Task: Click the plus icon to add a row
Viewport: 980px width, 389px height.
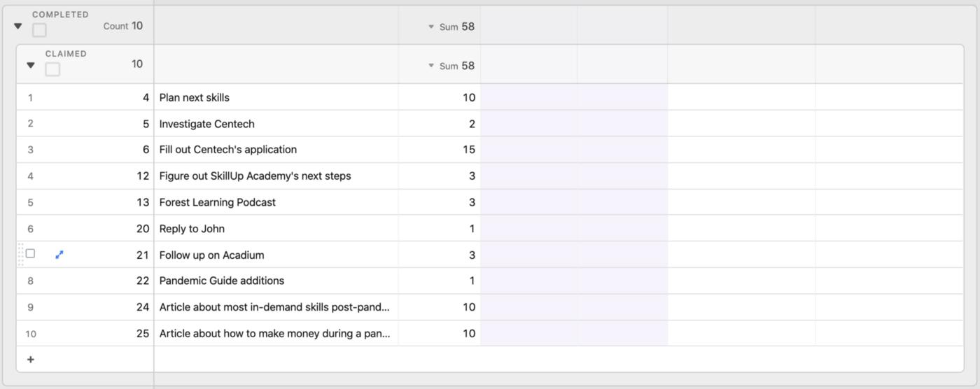Action: [30, 360]
